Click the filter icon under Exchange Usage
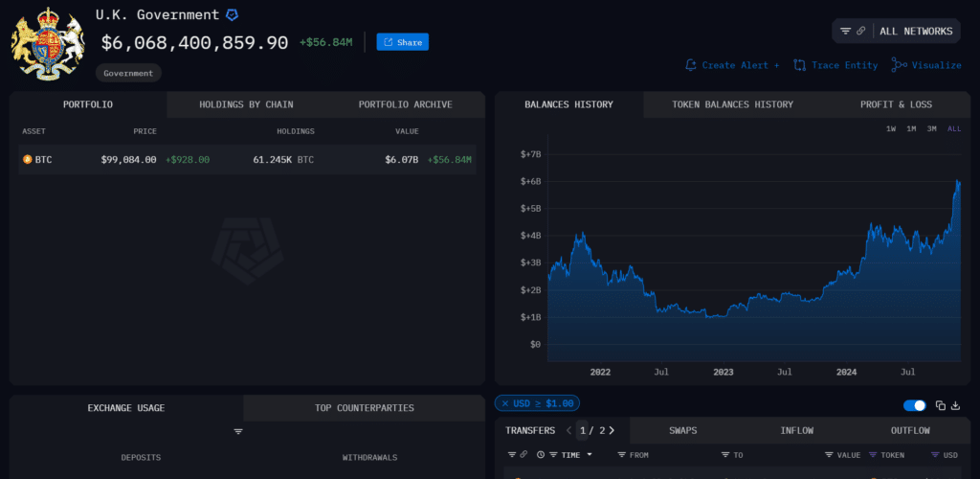Image resolution: width=980 pixels, height=479 pixels. coord(238,431)
